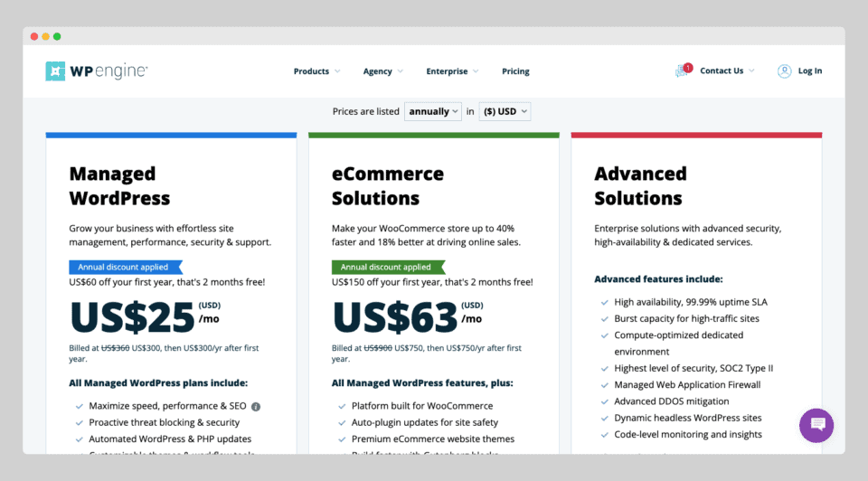The width and height of the screenshot is (868, 481).
Task: Click 'Managed Web Application Firewall' item
Action: (687, 384)
